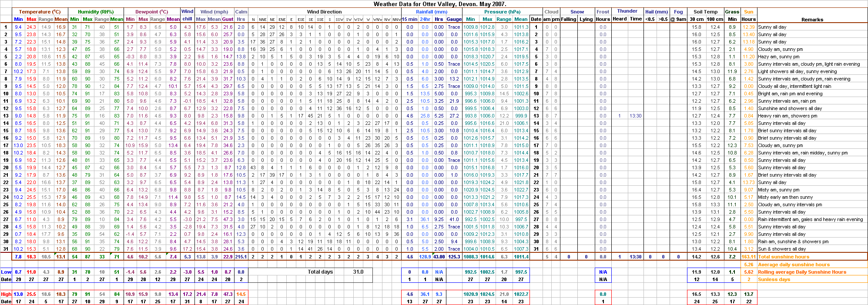Select remark 'Sun & showers all day'

pyautogui.click(x=781, y=249)
